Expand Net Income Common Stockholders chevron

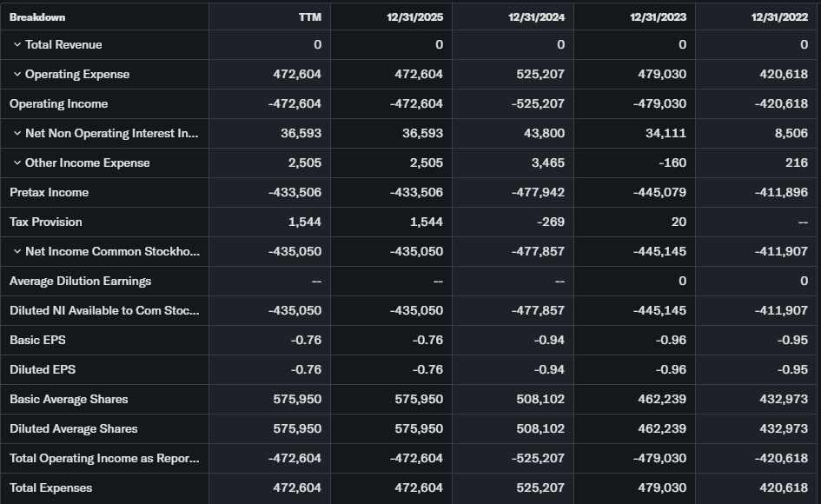(17, 252)
